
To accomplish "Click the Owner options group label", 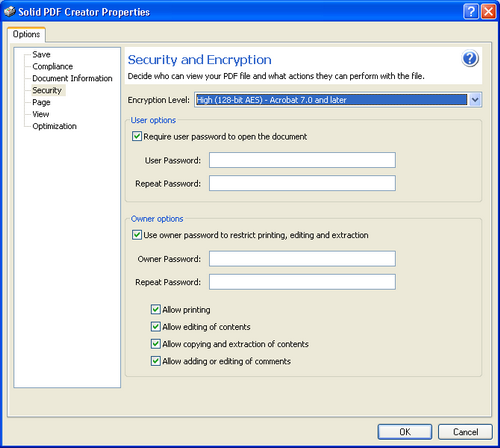I will (157, 219).
